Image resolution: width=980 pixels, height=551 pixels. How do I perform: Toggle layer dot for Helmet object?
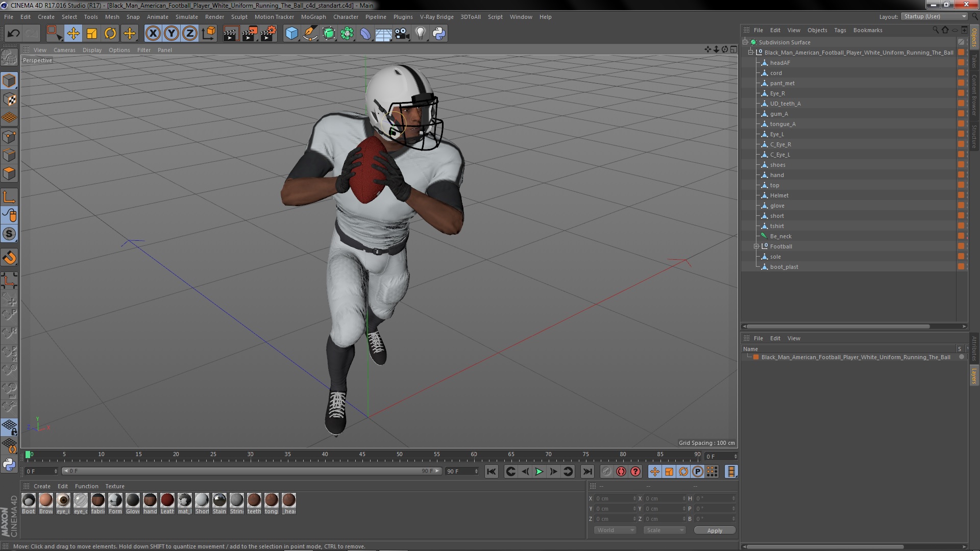coord(961,195)
